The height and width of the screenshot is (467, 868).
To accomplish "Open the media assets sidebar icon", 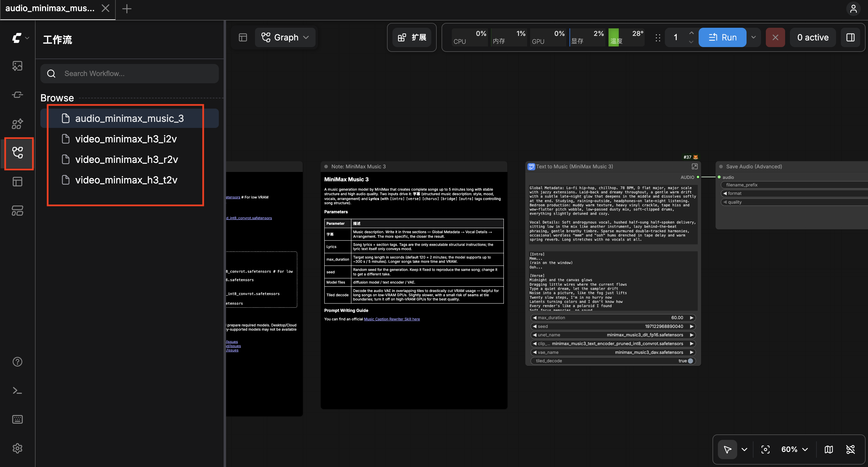I will [x=17, y=66].
